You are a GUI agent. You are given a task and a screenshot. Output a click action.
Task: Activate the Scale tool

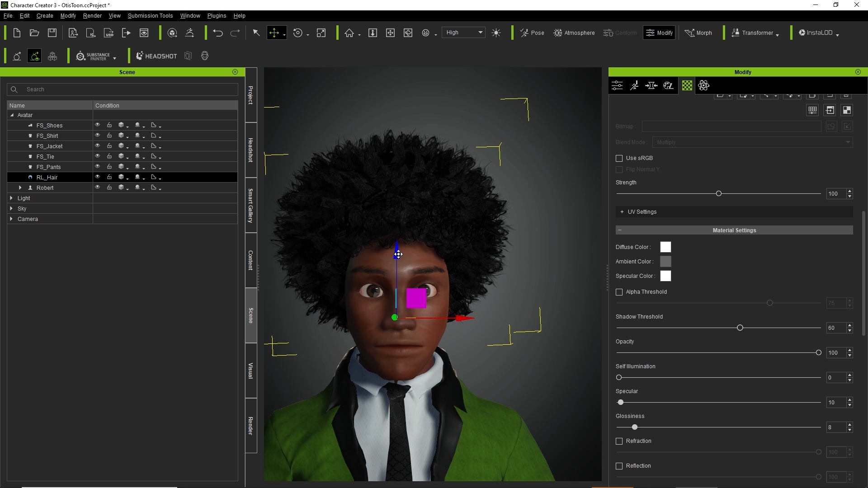(x=321, y=33)
